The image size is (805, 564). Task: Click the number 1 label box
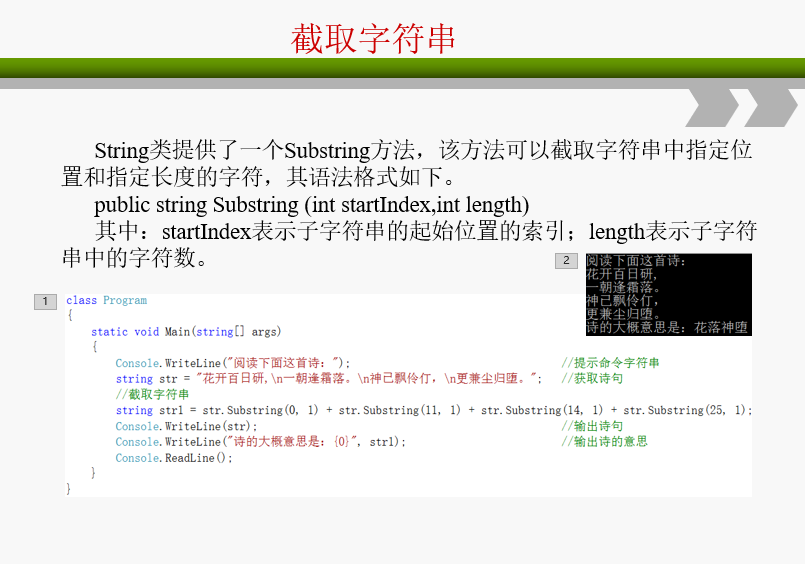click(45, 301)
